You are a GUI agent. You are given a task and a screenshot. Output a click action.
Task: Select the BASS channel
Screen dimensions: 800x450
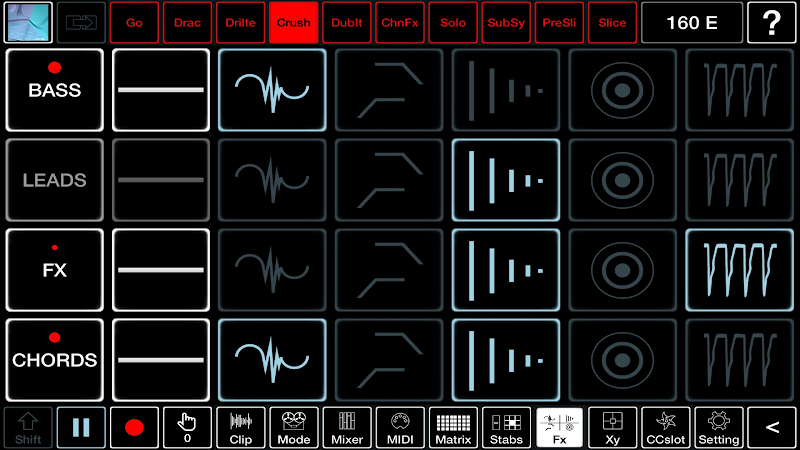(55, 90)
